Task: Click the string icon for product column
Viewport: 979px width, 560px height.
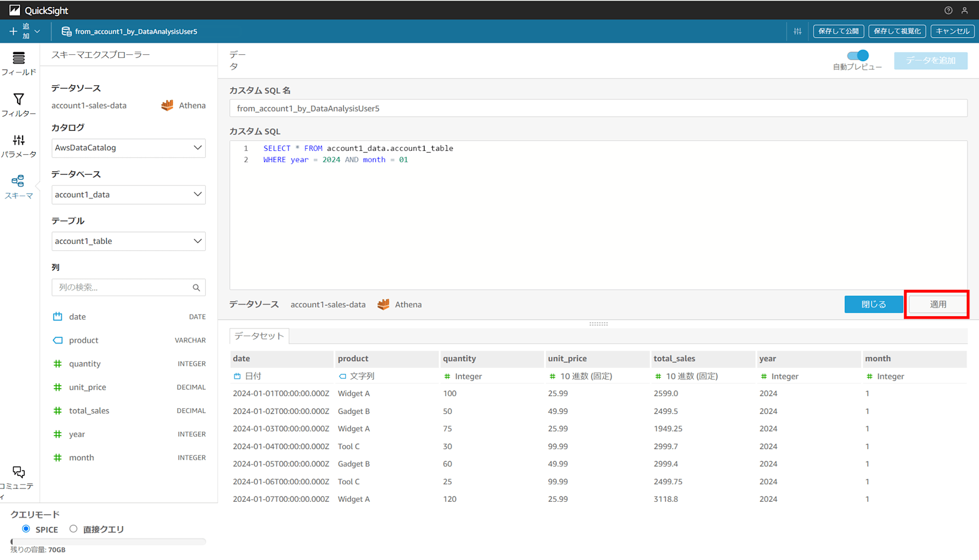Action: [58, 340]
